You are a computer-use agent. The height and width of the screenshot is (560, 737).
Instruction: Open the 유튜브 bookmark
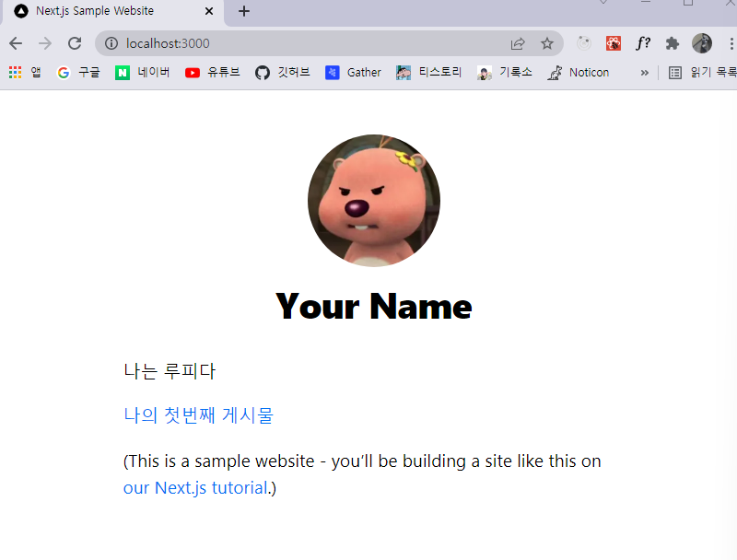tap(213, 73)
